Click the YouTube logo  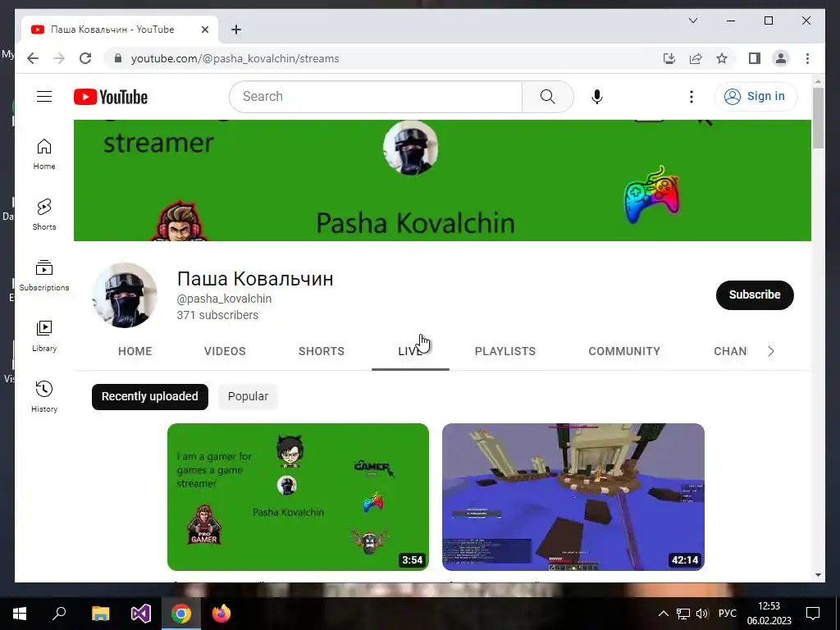[111, 97]
